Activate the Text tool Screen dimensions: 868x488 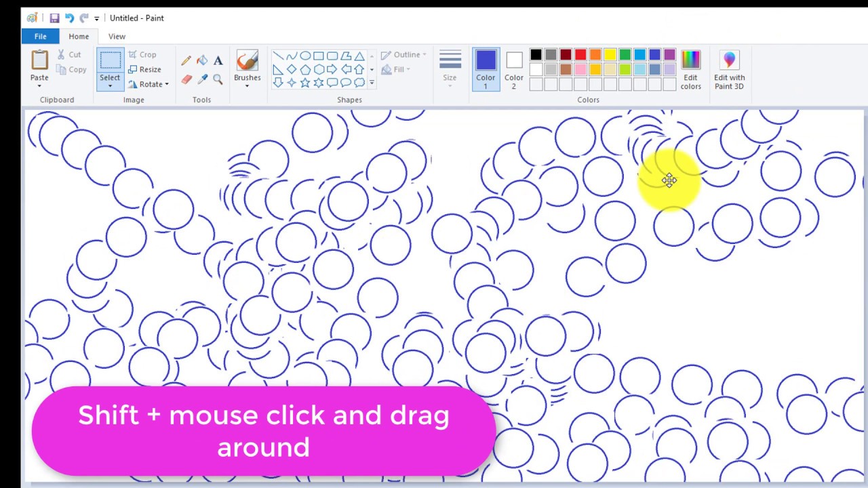pyautogui.click(x=218, y=60)
